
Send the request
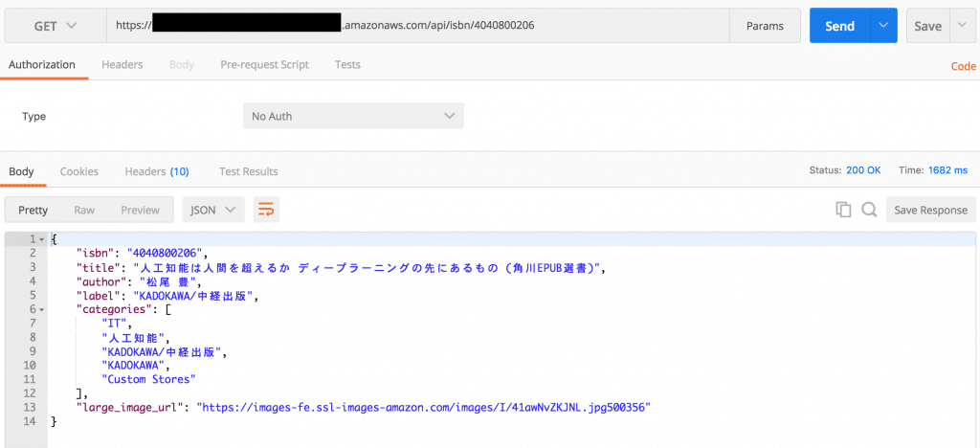pos(839,26)
